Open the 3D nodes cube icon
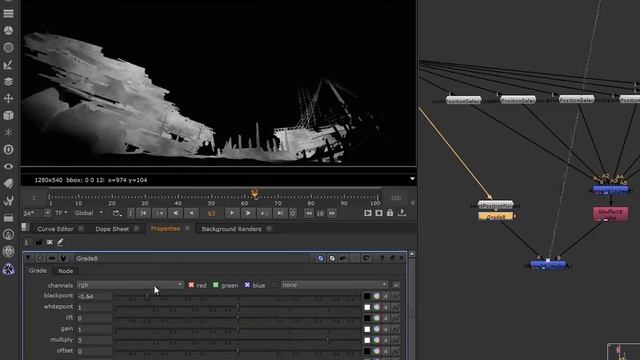Viewport: 640px width, 360px height. tap(8, 116)
